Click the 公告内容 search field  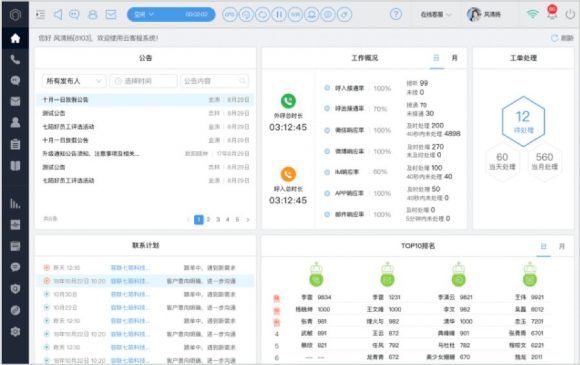pyautogui.click(x=215, y=81)
